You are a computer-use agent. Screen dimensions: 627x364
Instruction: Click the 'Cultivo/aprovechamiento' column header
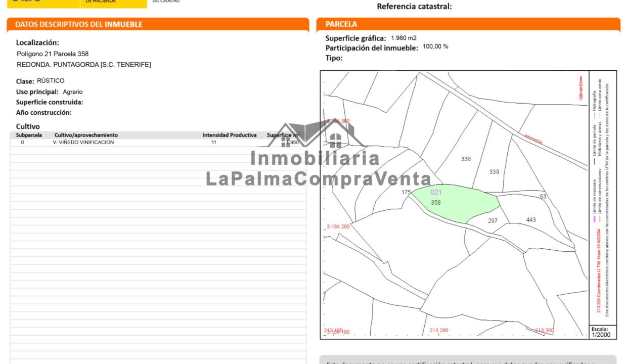coord(86,135)
